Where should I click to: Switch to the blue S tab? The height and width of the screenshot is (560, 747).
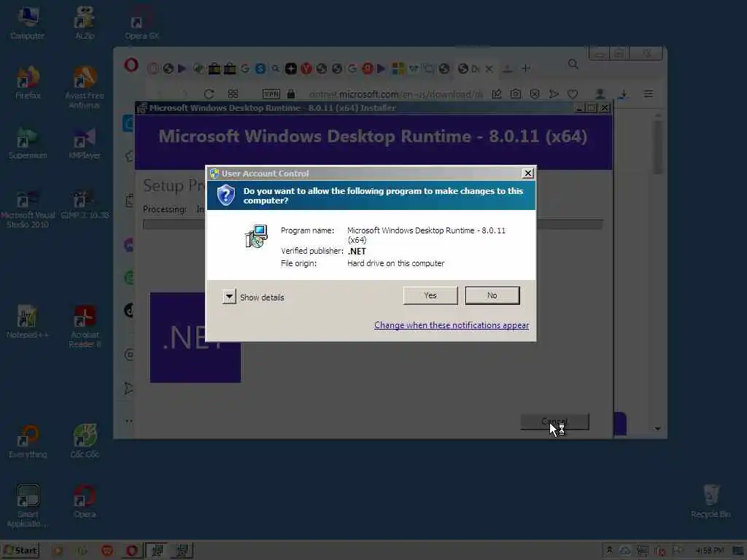(260, 69)
